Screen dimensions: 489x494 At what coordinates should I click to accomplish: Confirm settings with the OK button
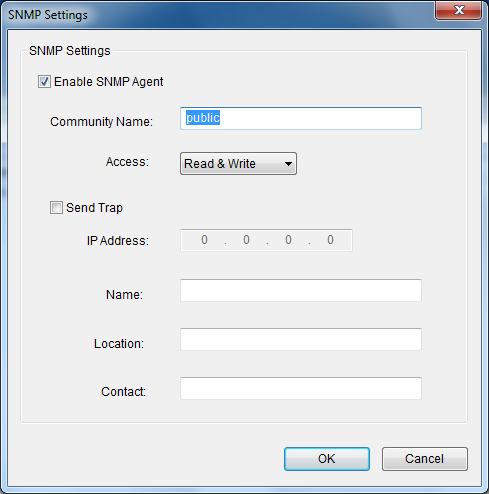(327, 459)
